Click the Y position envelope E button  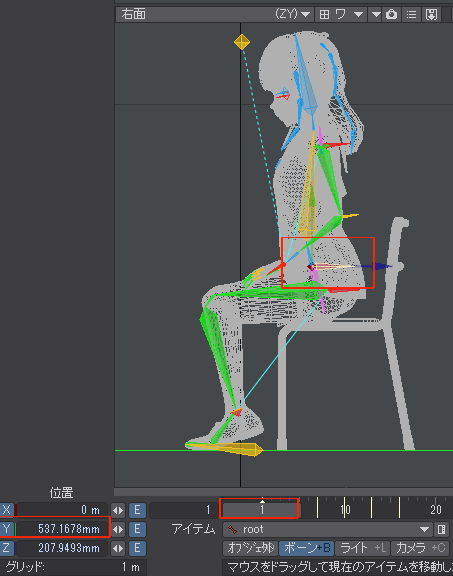click(137, 529)
